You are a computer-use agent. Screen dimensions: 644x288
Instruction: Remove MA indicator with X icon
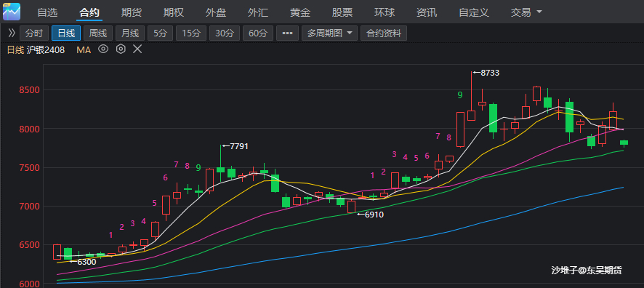137,49
